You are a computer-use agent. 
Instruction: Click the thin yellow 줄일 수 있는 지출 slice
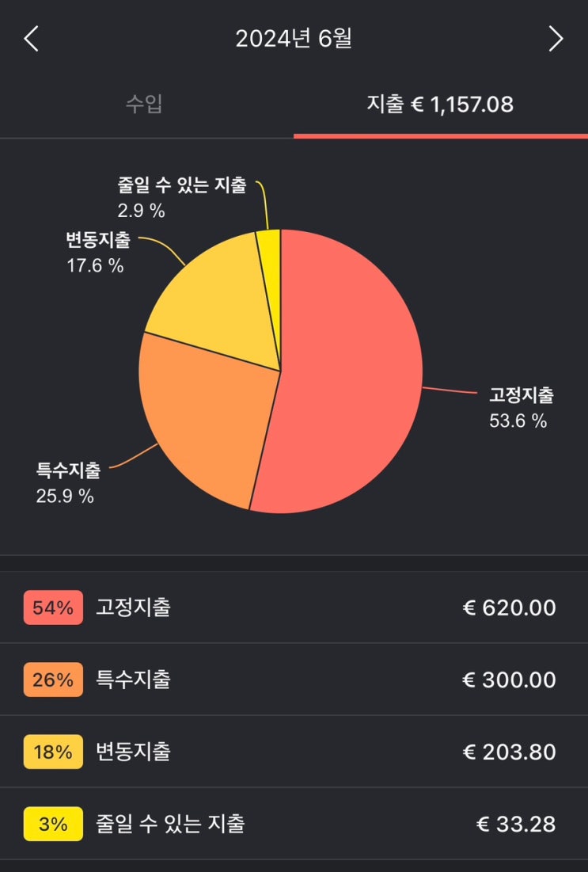click(270, 253)
